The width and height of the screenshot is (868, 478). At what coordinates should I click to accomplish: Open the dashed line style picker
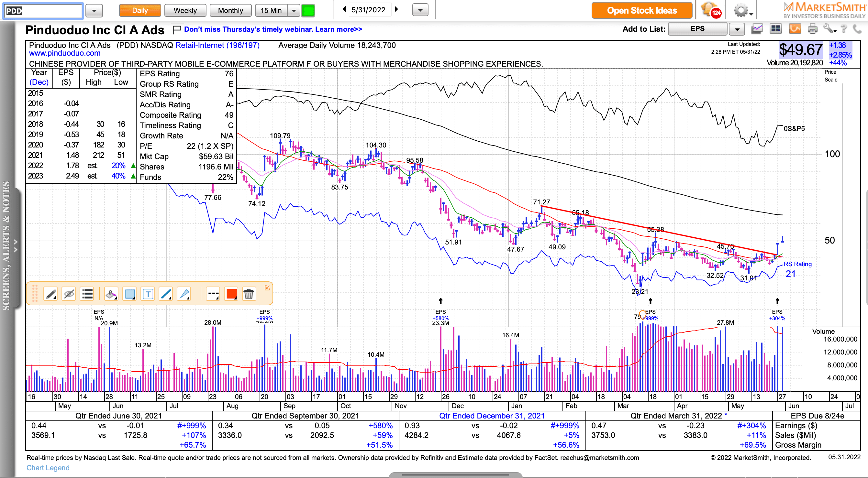point(213,294)
